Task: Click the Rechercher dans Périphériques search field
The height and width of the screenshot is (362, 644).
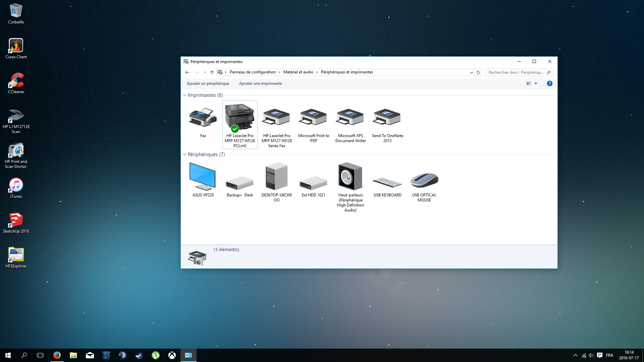Action: click(516, 72)
